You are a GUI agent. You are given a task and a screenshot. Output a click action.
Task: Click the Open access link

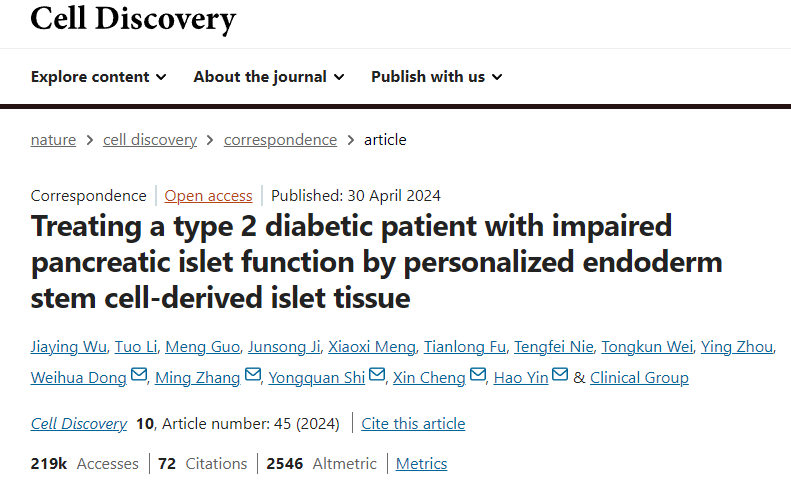[208, 195]
